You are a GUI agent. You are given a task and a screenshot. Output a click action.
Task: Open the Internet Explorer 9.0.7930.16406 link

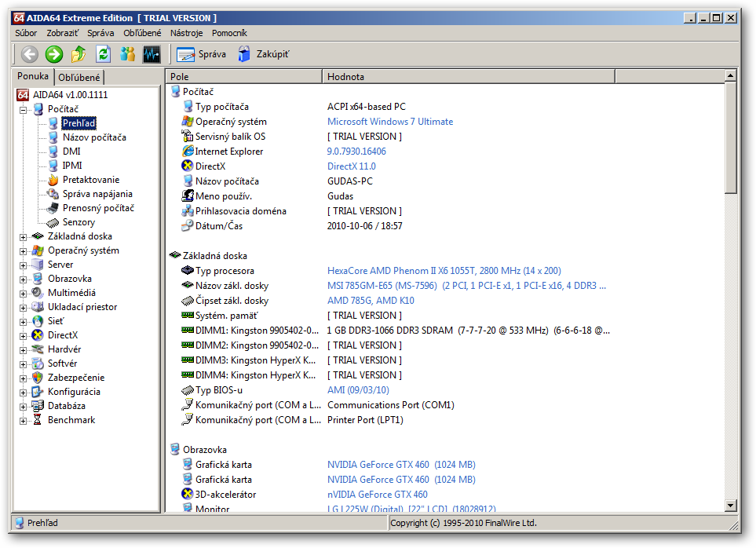(x=356, y=152)
